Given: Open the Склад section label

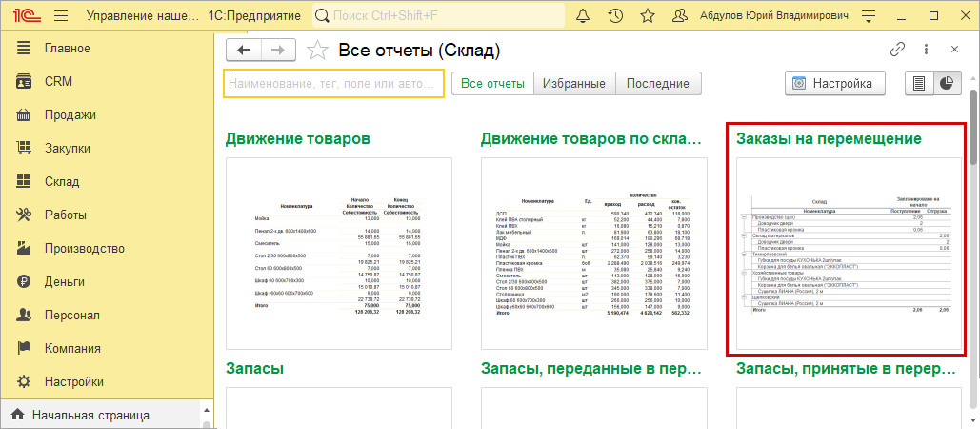Looking at the screenshot, I should pos(62,182).
